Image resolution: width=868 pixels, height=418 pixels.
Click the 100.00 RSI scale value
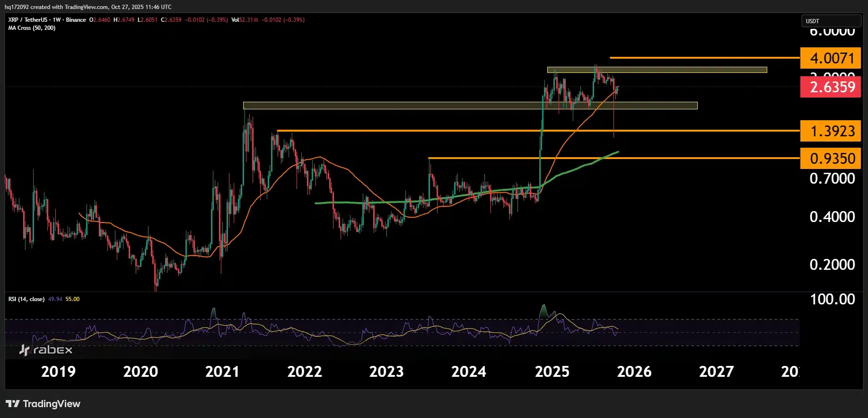[832, 300]
